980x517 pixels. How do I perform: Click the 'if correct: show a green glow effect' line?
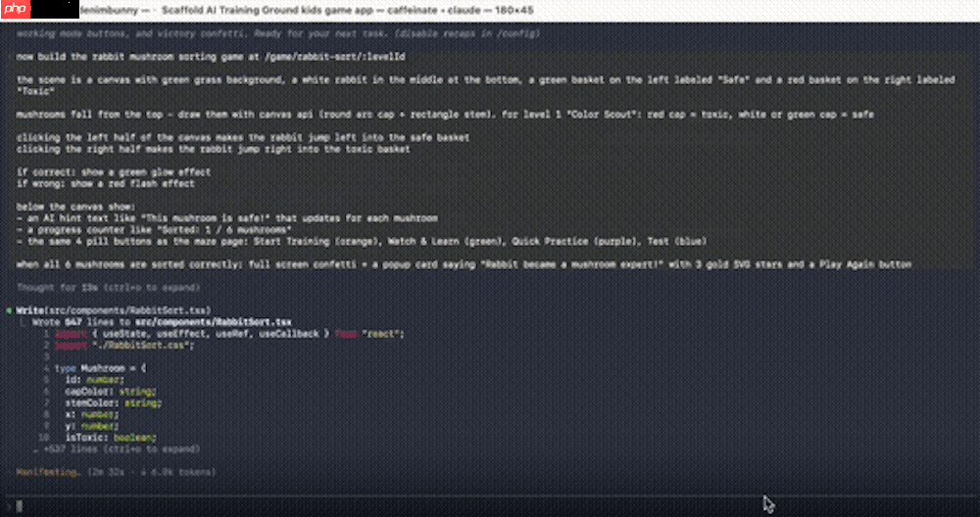114,172
